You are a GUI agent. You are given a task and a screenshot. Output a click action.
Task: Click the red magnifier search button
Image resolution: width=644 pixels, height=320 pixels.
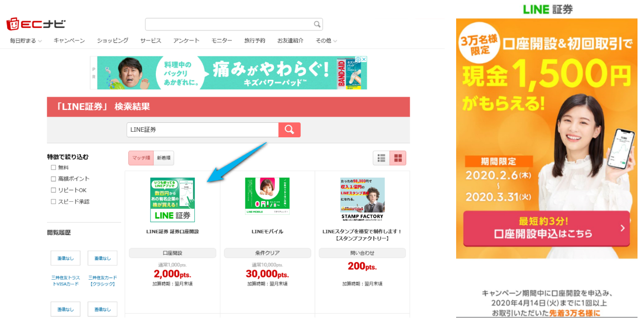pos(289,130)
